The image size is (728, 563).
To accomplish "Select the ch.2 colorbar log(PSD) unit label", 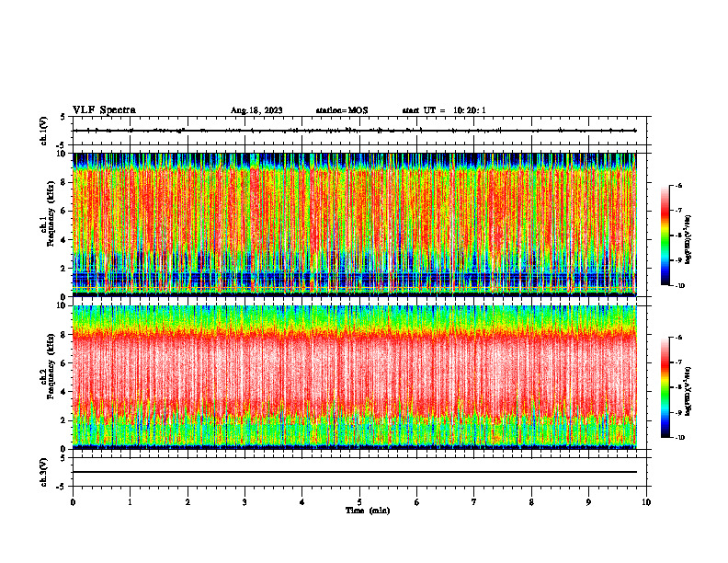I will (x=688, y=392).
